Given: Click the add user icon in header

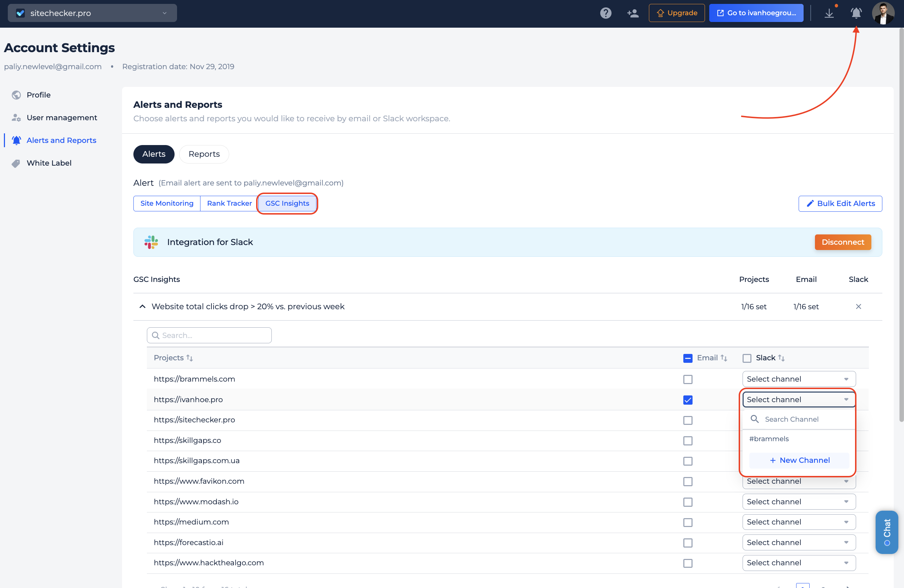Looking at the screenshot, I should tap(633, 13).
